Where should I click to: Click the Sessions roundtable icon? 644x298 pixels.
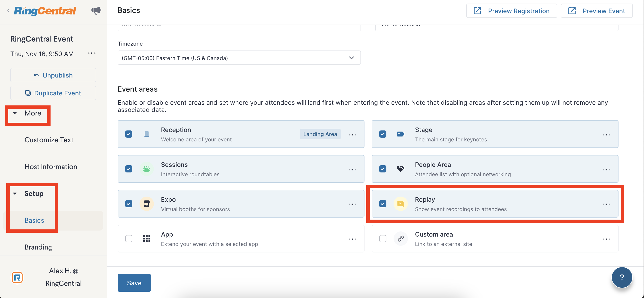[147, 169]
